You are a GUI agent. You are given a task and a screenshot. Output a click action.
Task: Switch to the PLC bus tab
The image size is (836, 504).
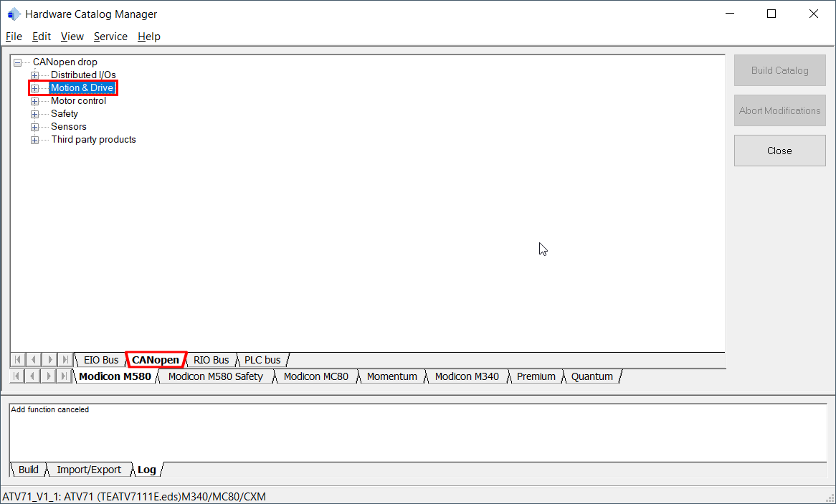[262, 360]
